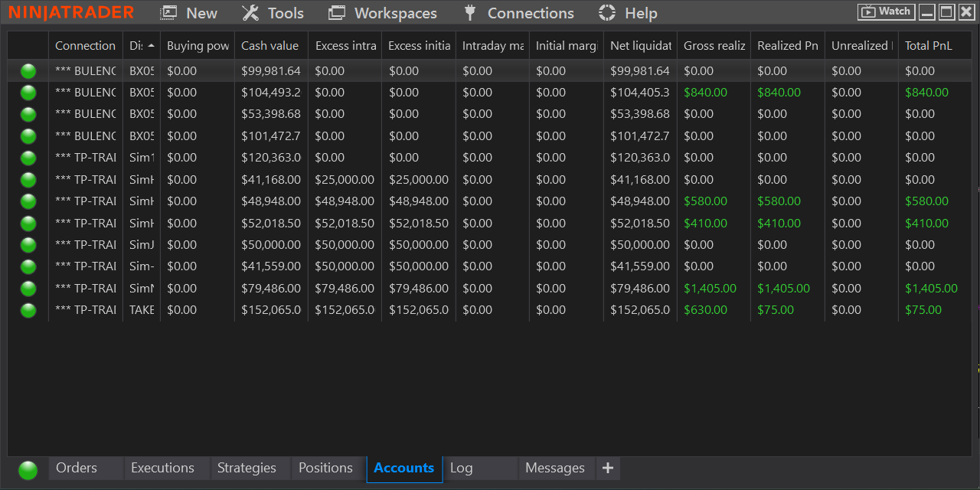Sort by Buying power column header
This screenshot has width=980, height=490.
click(x=198, y=46)
